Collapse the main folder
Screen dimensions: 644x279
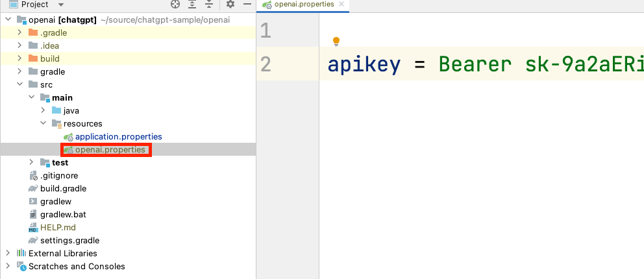click(31, 97)
